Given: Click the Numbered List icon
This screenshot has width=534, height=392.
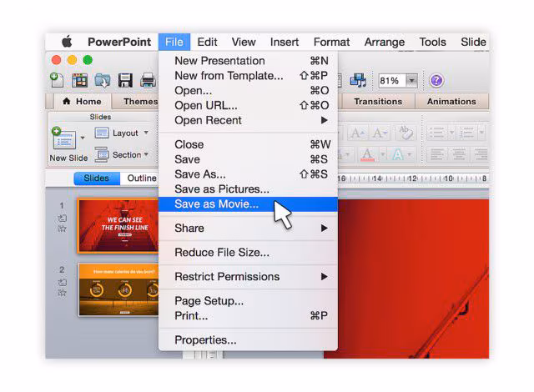Looking at the screenshot, I should pos(466,133).
